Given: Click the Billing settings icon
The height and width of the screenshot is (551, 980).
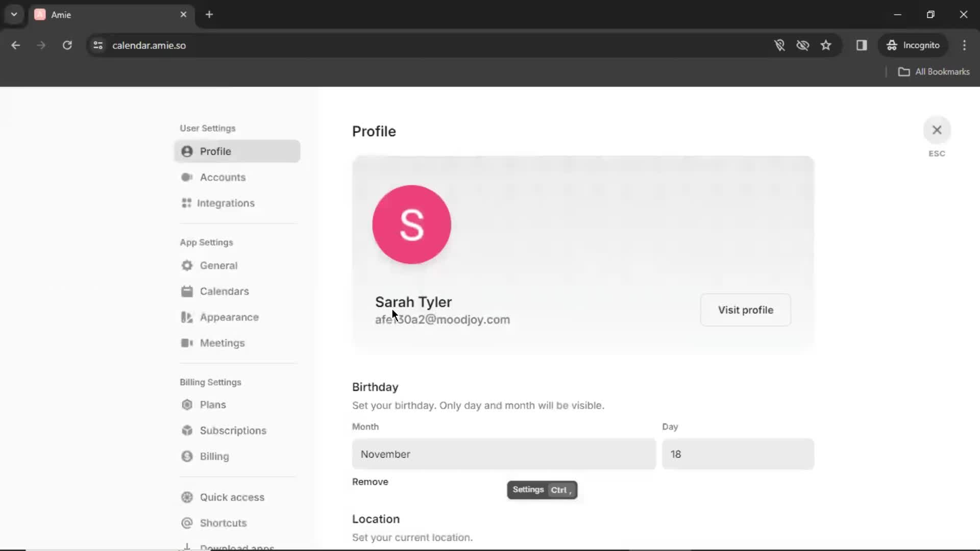Looking at the screenshot, I should point(187,456).
